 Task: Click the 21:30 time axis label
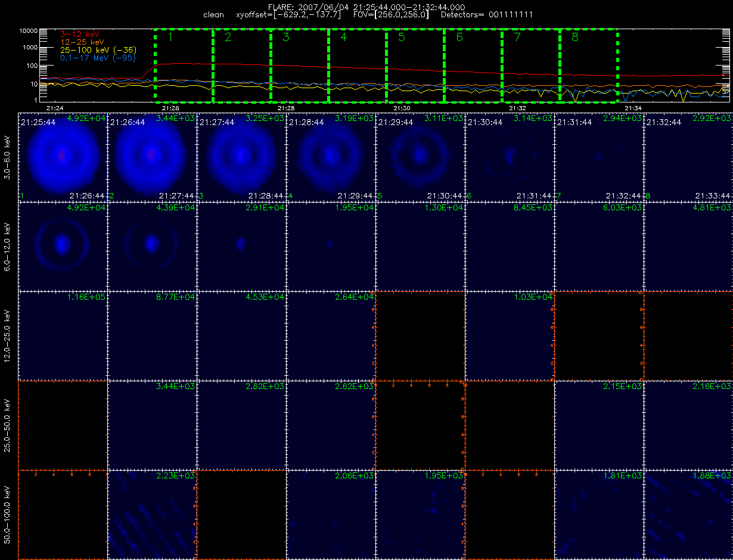(402, 108)
